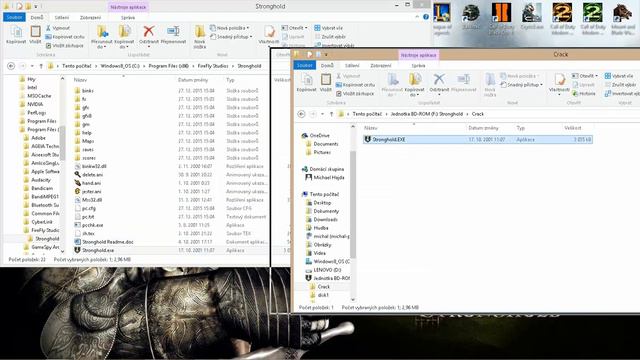
Task: Go up one level in Stronghold window
Action: tap(41, 66)
